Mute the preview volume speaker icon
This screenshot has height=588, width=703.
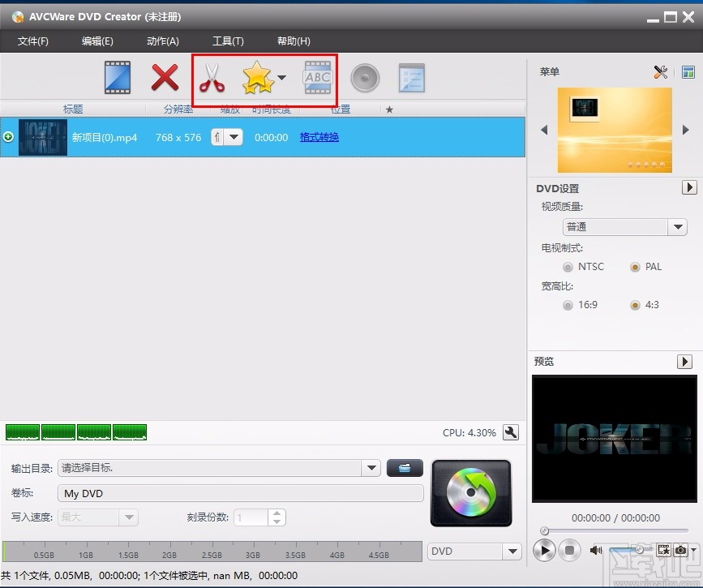(595, 550)
